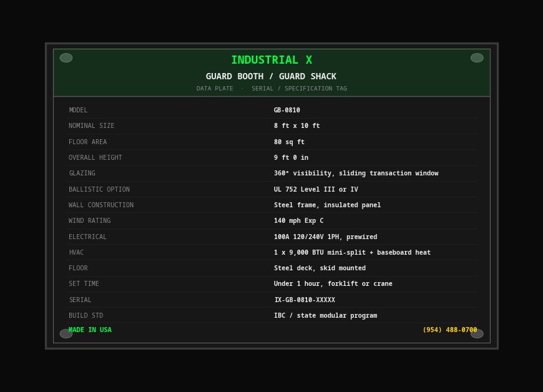Image resolution: width=543 pixels, height=392 pixels.
Task: Select the IBC / state modular program value
Action: (x=326, y=315)
